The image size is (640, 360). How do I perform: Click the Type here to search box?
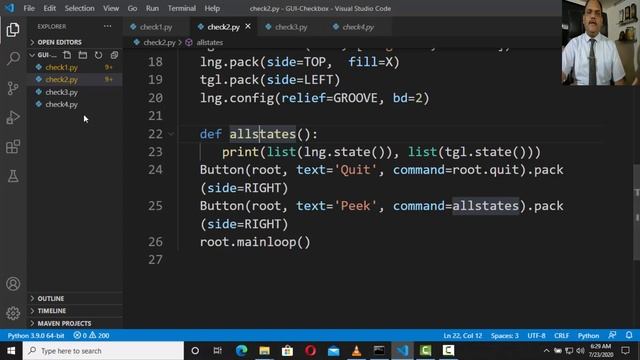click(x=103, y=351)
